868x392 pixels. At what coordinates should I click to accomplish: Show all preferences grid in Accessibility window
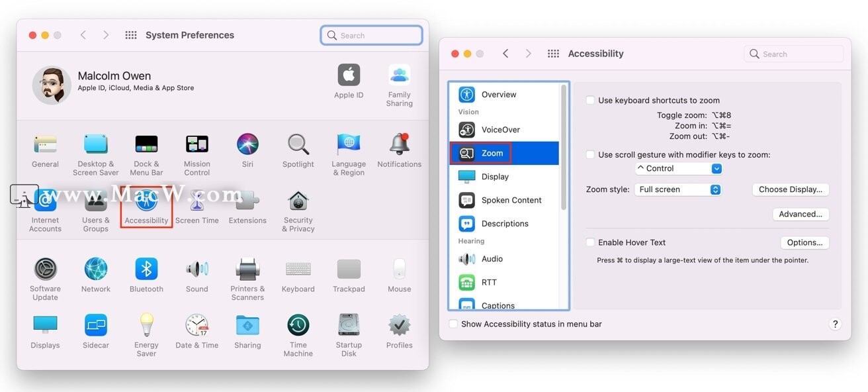coord(554,54)
